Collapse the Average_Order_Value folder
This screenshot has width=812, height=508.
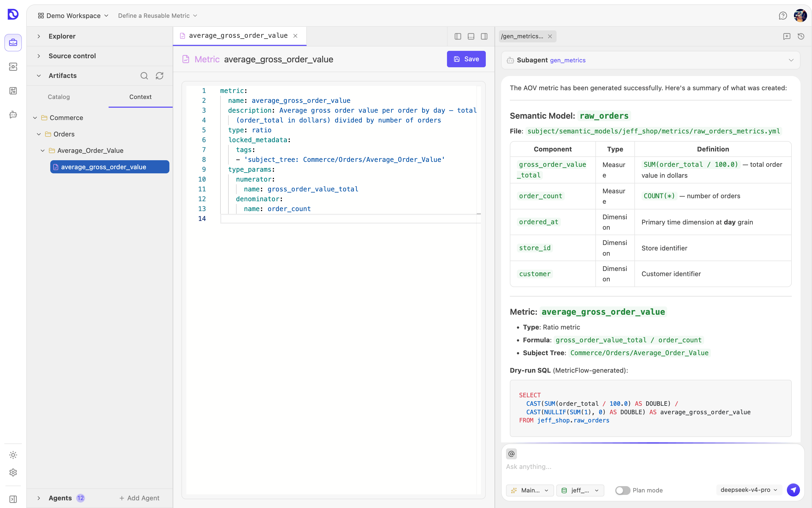(x=43, y=151)
